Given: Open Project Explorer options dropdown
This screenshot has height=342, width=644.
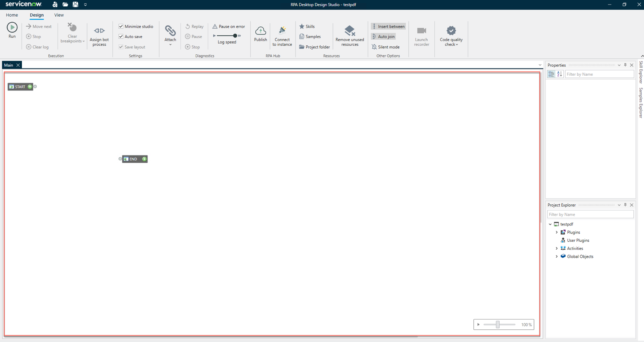Looking at the screenshot, I should tap(619, 205).
